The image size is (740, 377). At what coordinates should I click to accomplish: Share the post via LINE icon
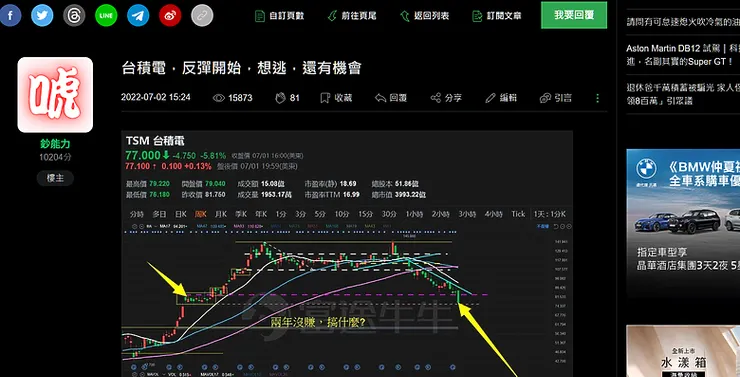point(106,16)
